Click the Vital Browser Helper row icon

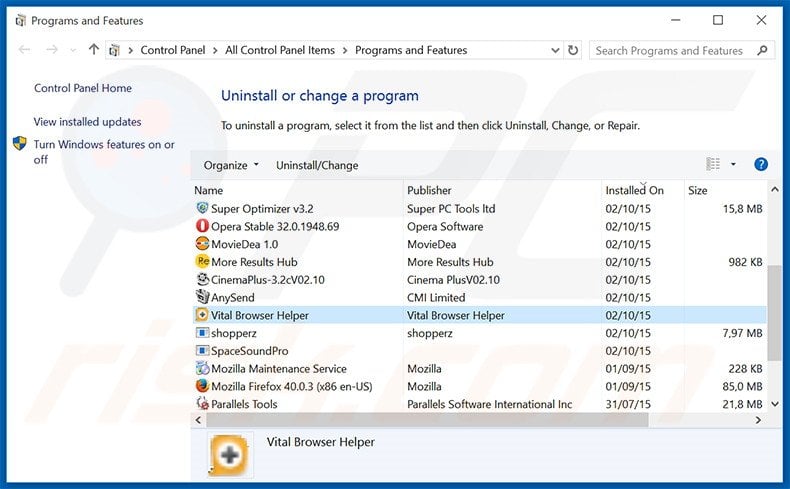pyautogui.click(x=202, y=315)
